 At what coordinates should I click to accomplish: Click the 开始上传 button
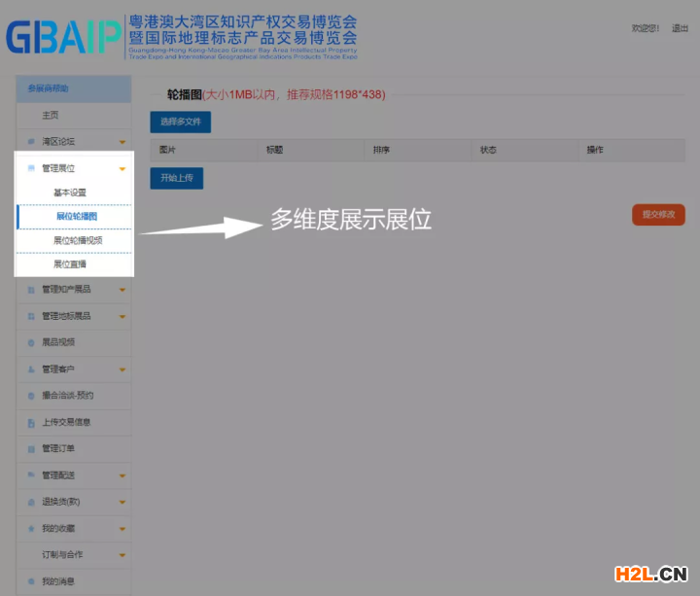177,178
